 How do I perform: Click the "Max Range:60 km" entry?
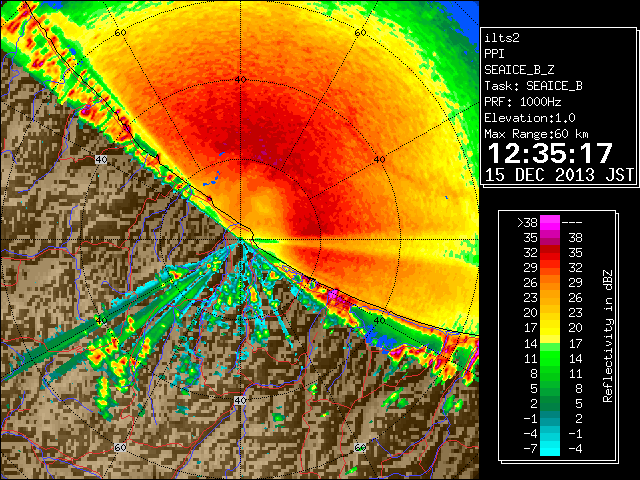coord(537,134)
